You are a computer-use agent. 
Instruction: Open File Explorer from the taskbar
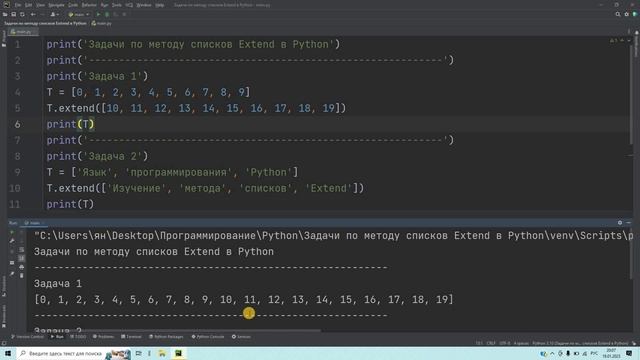[162, 353]
